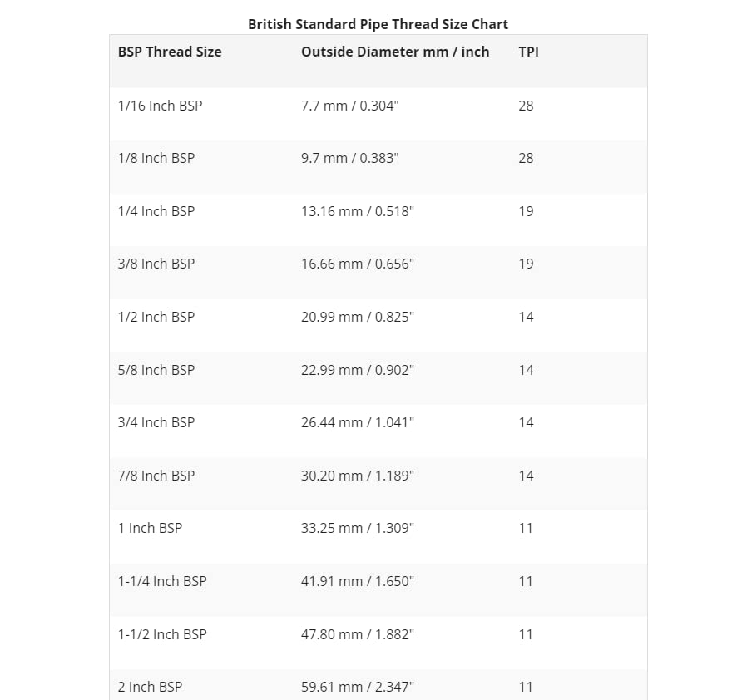
Task: Click the 7.7 mm / 0.304" diameter cell
Action: [x=350, y=106]
